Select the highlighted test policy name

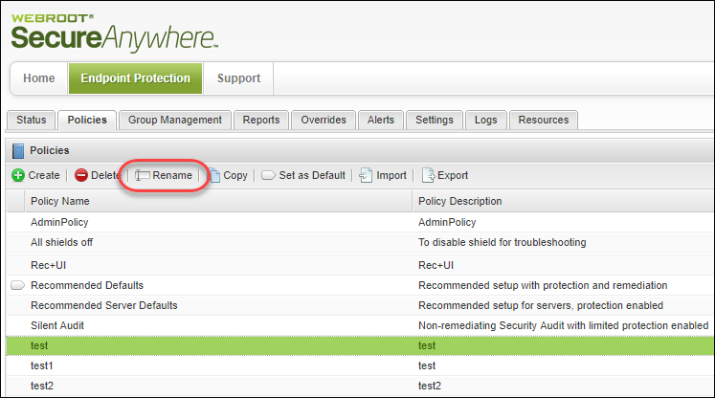(x=39, y=346)
